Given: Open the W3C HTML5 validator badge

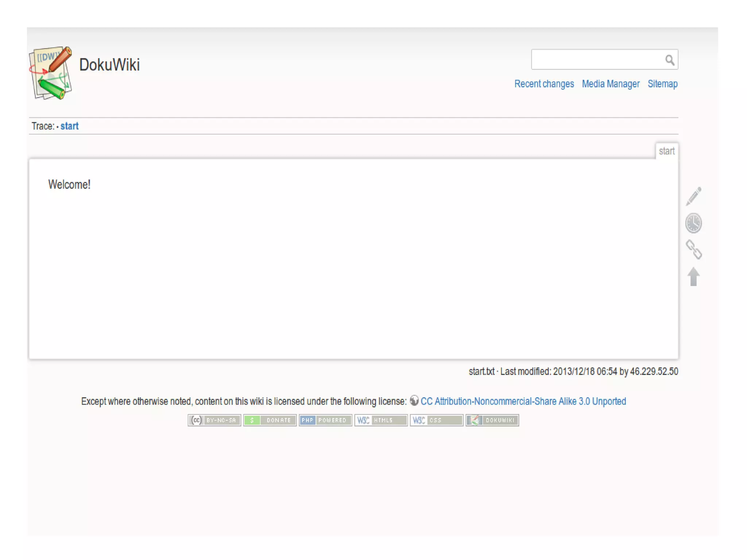Looking at the screenshot, I should point(381,420).
